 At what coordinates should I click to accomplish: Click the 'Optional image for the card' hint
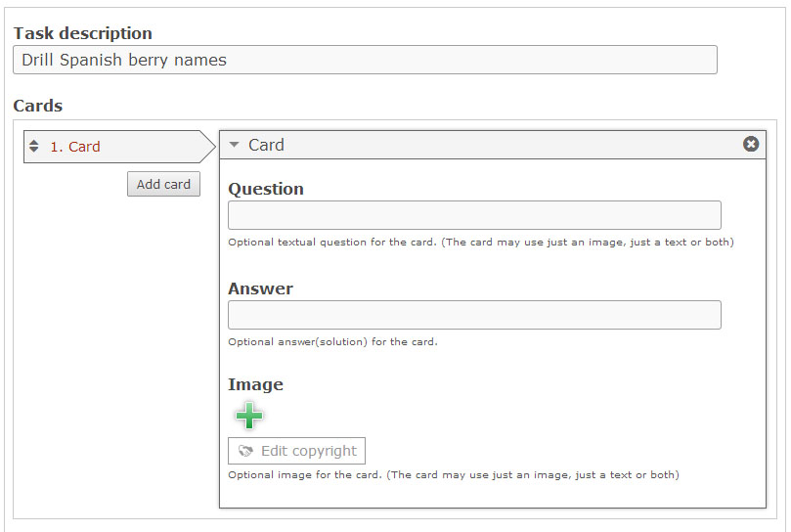pos(454,474)
